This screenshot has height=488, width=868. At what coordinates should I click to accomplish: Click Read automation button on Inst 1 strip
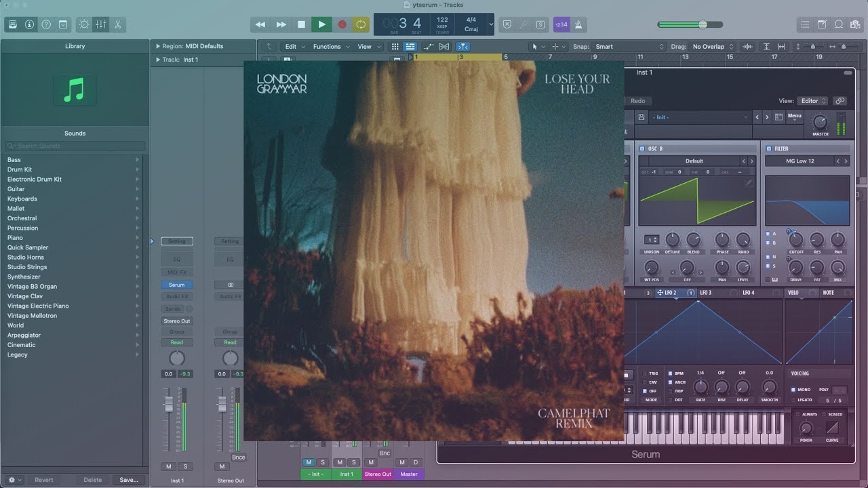tap(177, 342)
